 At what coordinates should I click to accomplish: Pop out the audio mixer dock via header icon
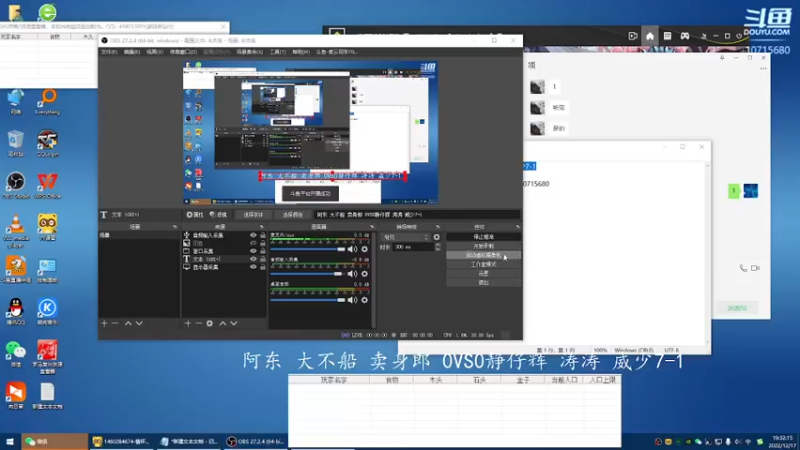click(372, 227)
